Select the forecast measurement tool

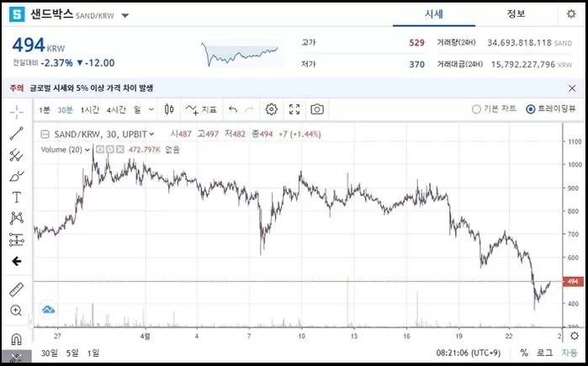click(17, 240)
